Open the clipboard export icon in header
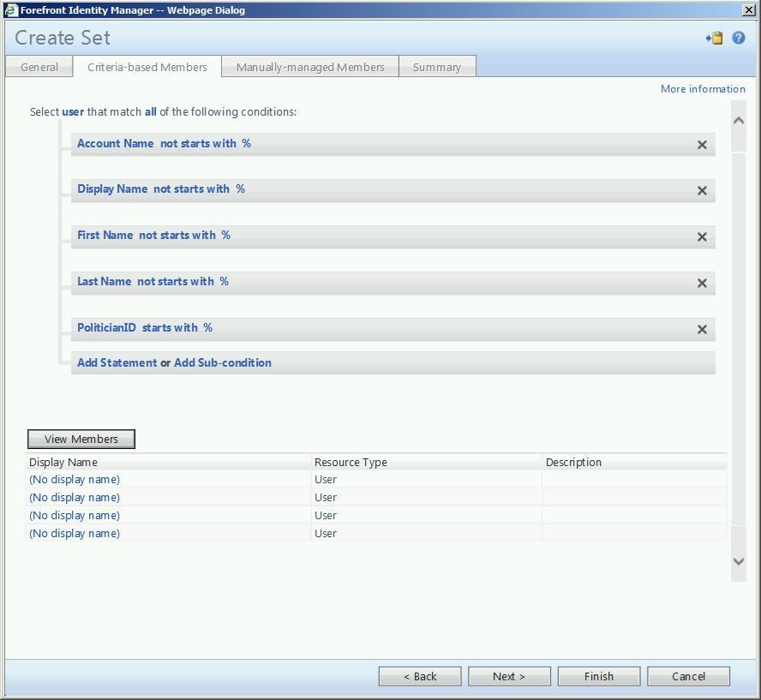The image size is (761, 700). 715,38
